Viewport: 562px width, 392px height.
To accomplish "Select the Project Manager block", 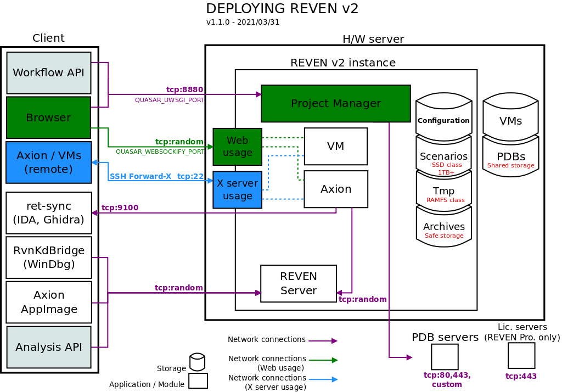I will click(336, 103).
